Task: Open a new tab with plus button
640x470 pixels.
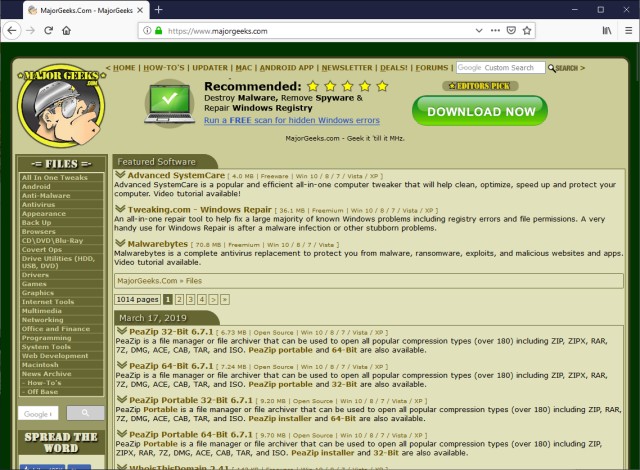Action: click(159, 10)
